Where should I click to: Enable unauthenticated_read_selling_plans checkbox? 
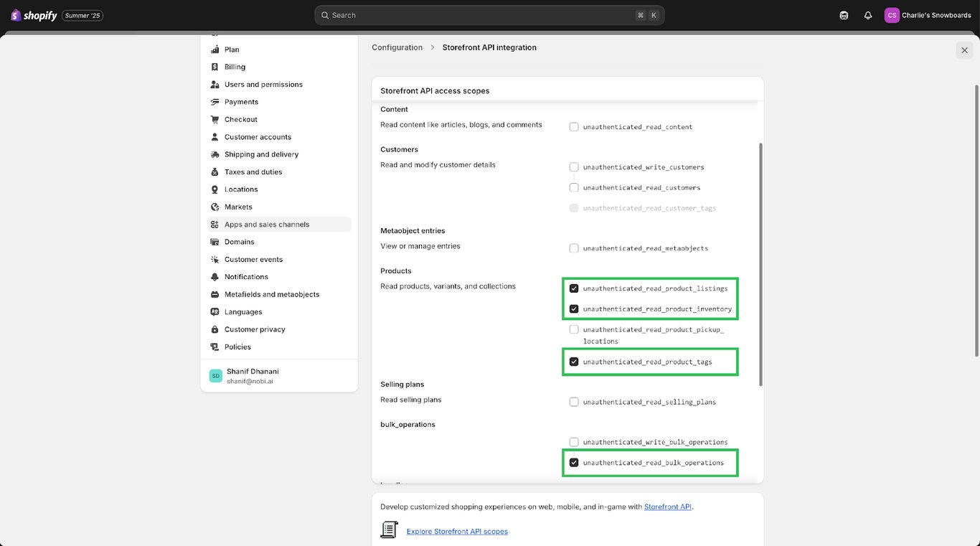[x=574, y=402]
